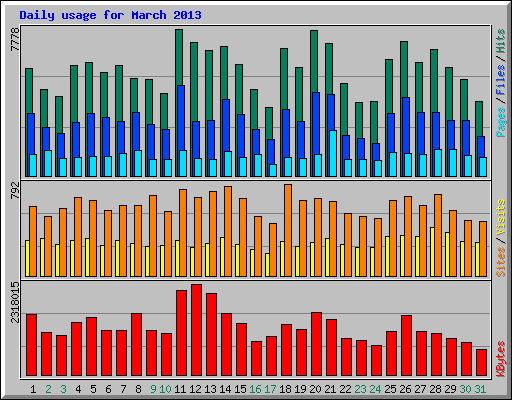Image resolution: width=512 pixels, height=400 pixels.
Task: Click day 15 on the date axis
Action: click(x=240, y=389)
